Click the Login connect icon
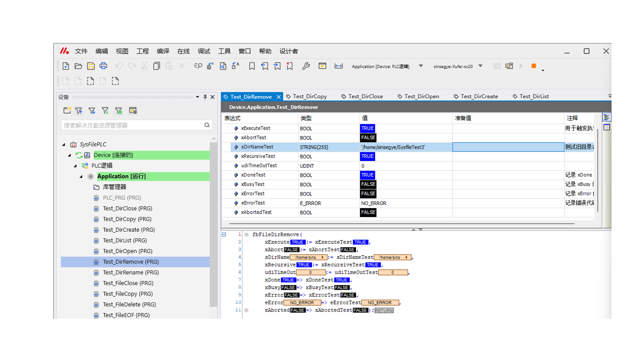644x362 pixels. click(496, 66)
